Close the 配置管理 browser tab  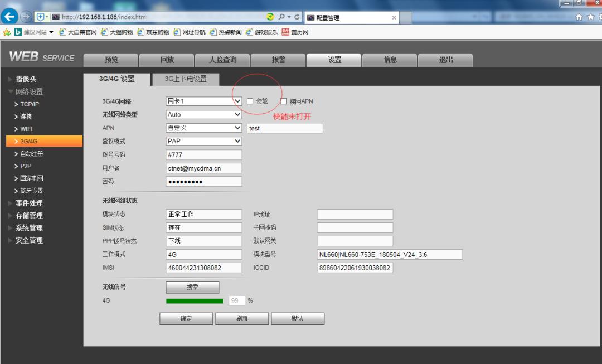point(394,18)
